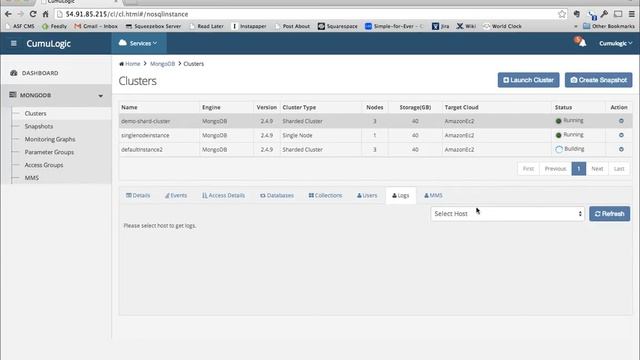Click the cast screen extension icon
The height and width of the screenshot is (360, 640).
(x=618, y=14)
